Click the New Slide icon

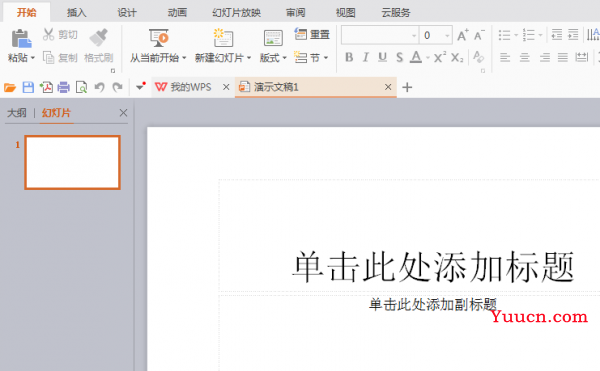tap(223, 38)
